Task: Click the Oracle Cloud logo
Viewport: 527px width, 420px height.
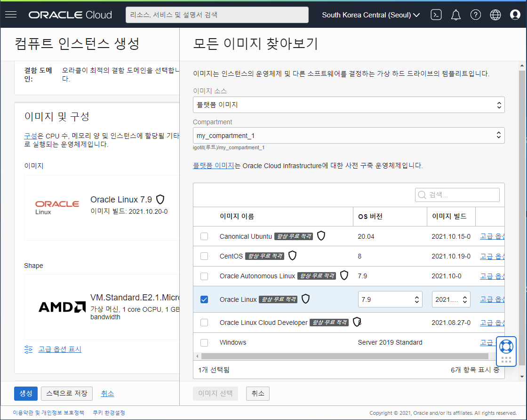Action: 70,15
